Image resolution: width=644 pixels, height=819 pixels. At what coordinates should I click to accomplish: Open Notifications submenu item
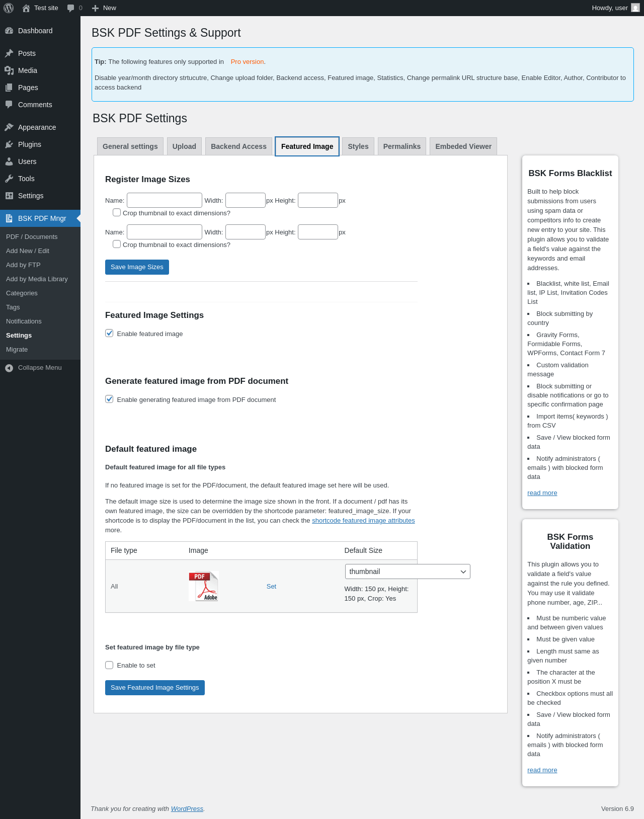(x=40, y=321)
